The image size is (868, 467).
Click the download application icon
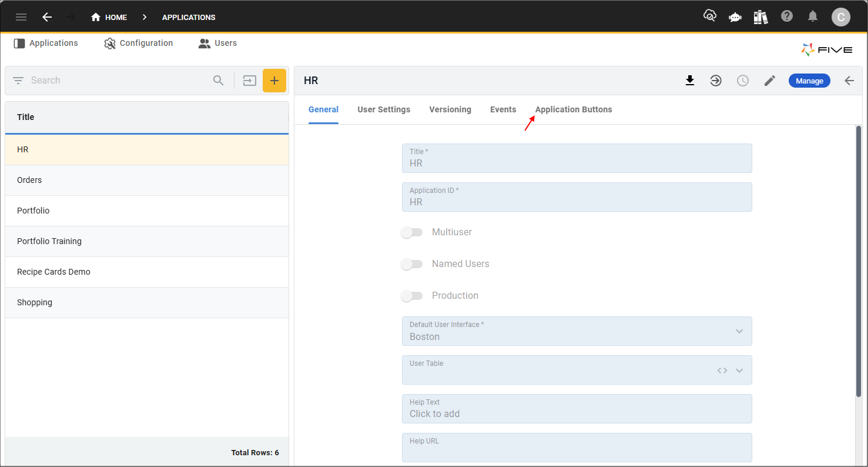pyautogui.click(x=690, y=81)
